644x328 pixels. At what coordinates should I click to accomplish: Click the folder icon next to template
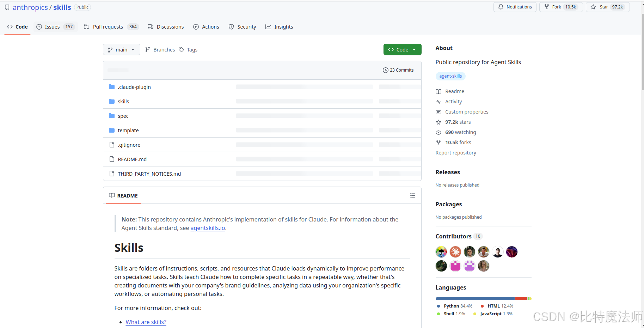click(112, 130)
